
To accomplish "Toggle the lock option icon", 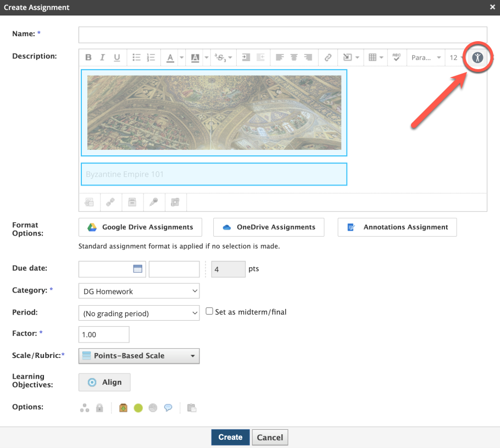I will pyautogui.click(x=99, y=408).
